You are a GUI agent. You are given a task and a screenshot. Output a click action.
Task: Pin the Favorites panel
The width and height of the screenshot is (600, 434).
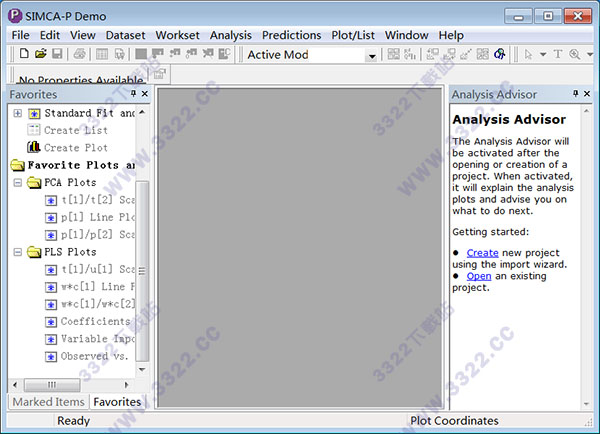[x=133, y=94]
